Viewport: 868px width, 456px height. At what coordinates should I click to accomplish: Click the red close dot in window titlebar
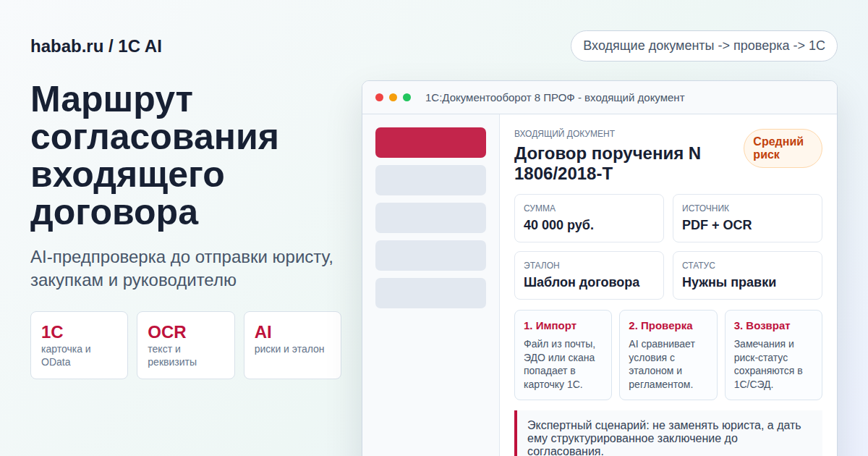click(x=379, y=98)
